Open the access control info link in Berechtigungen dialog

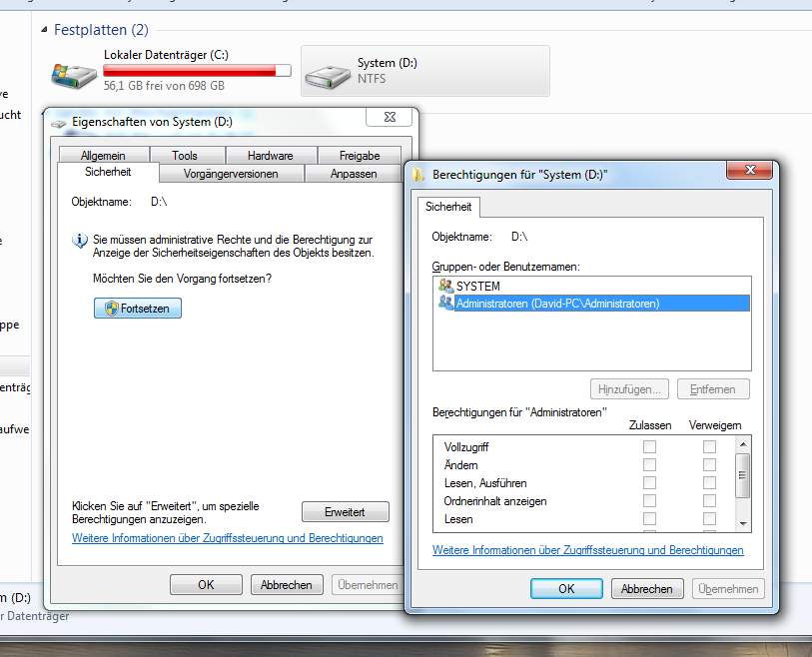pos(587,550)
